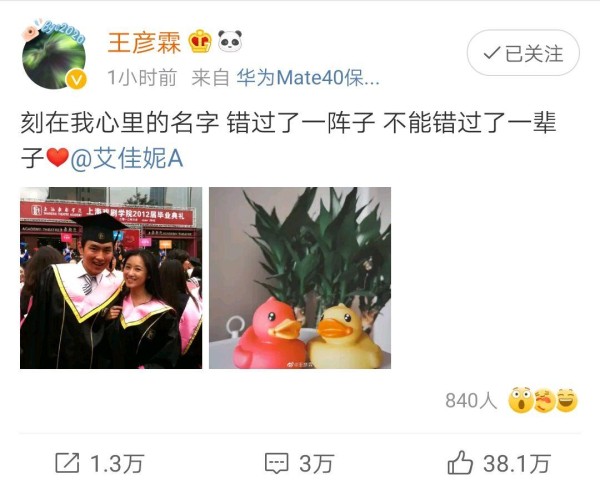Open comments via speech bubble icon
Image resolution: width=600 pixels, height=490 pixels.
coord(276,464)
